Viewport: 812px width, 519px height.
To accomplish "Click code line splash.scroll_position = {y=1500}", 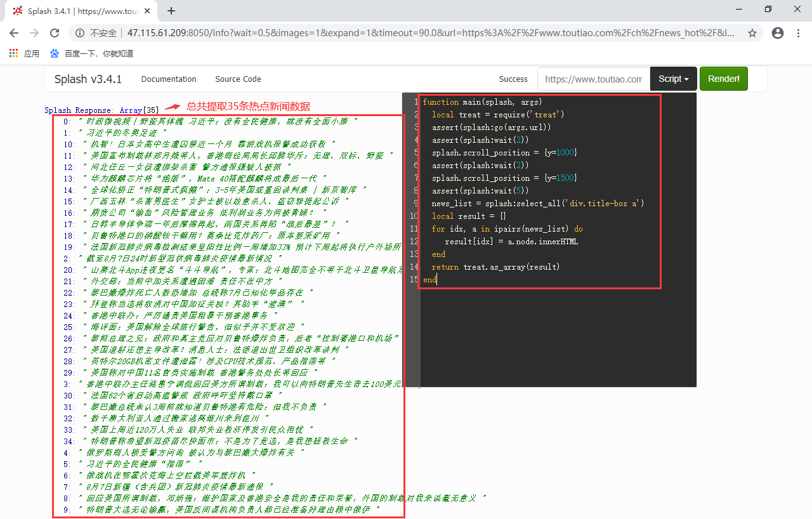I will click(505, 178).
